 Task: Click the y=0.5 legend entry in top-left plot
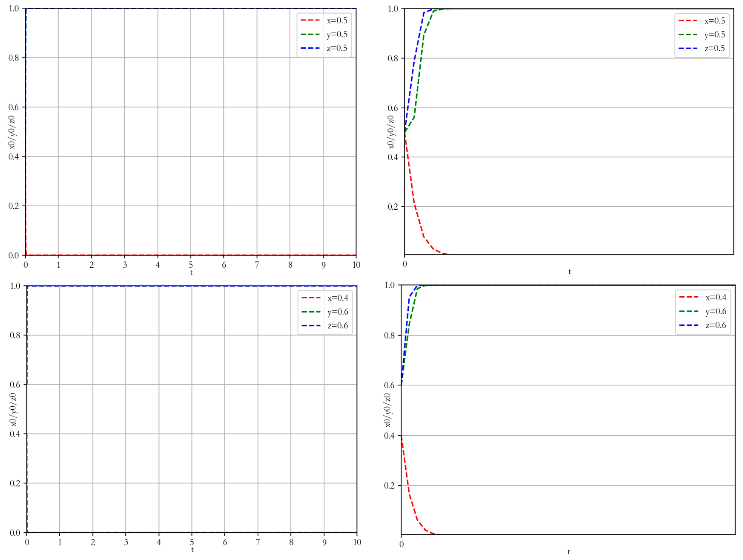[325, 34]
